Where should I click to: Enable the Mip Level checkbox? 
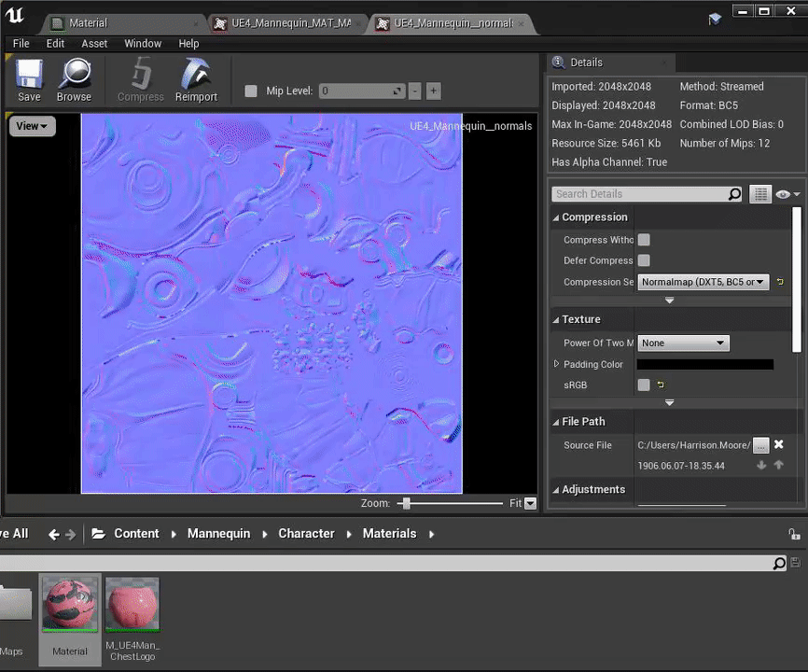(x=250, y=91)
